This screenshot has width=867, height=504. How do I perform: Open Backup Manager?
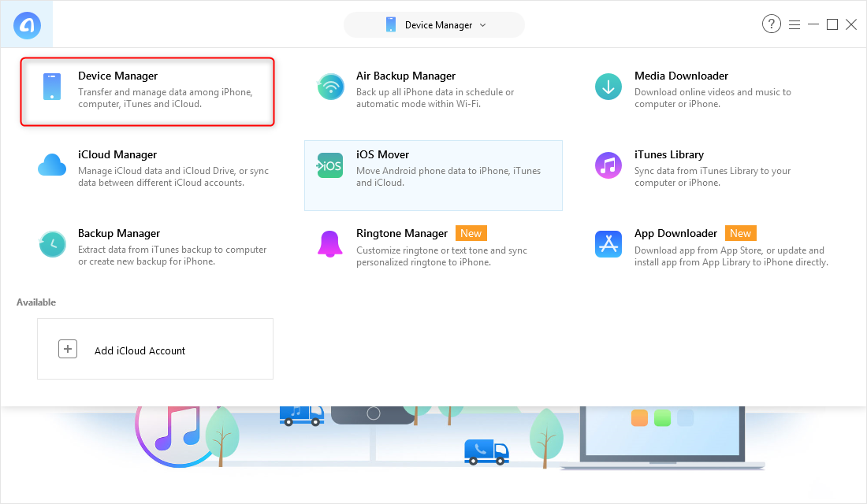pos(119,233)
